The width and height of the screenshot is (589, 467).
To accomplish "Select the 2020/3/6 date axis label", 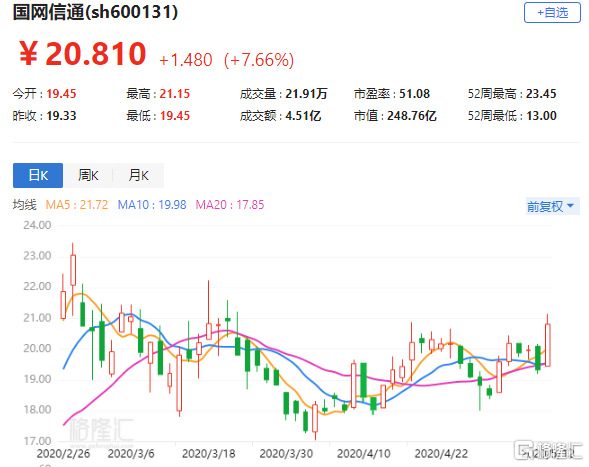I will coord(131,454).
